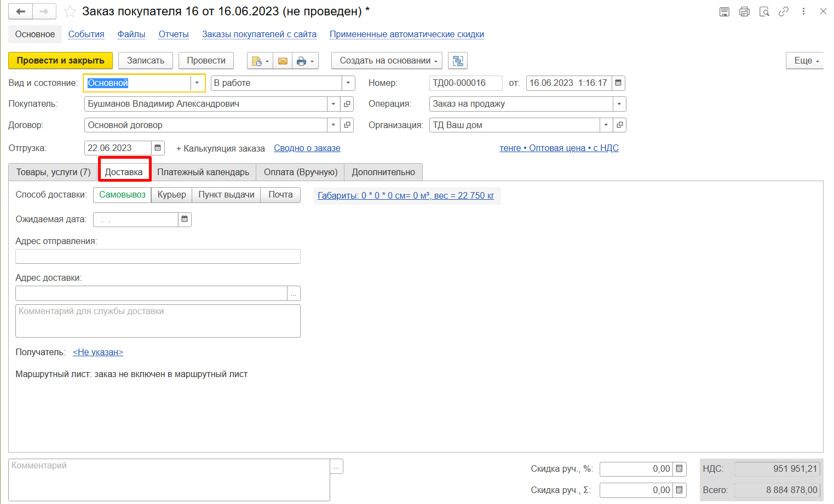The height and width of the screenshot is (504, 834).
Task: Switch delivery method to Почта
Action: click(280, 195)
